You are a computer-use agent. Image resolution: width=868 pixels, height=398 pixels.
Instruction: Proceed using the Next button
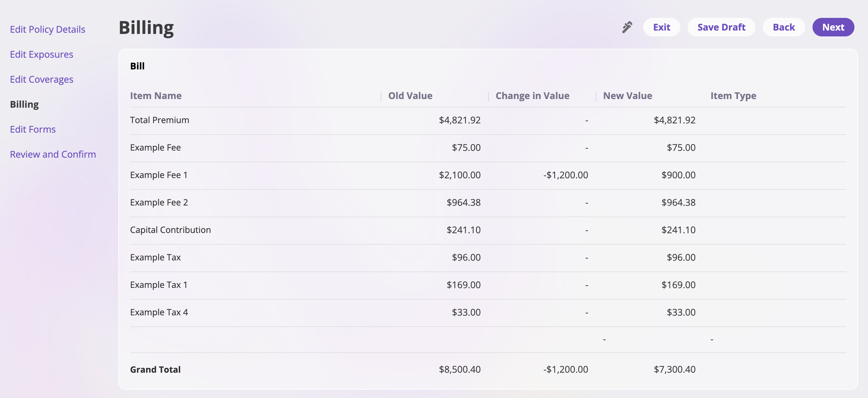coord(833,27)
